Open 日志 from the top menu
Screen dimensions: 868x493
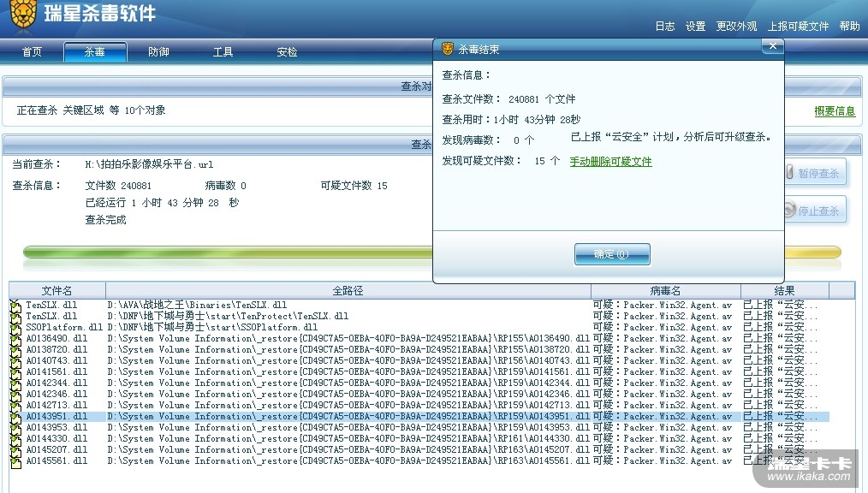coord(665,26)
